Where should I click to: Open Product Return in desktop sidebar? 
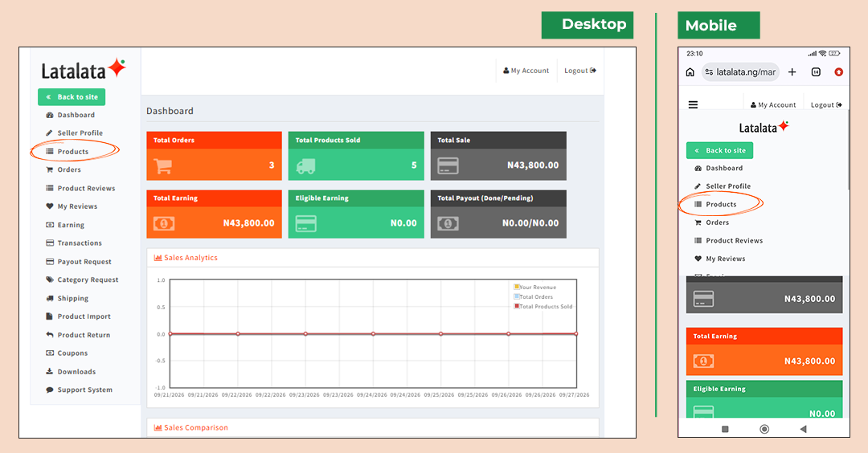pos(78,335)
